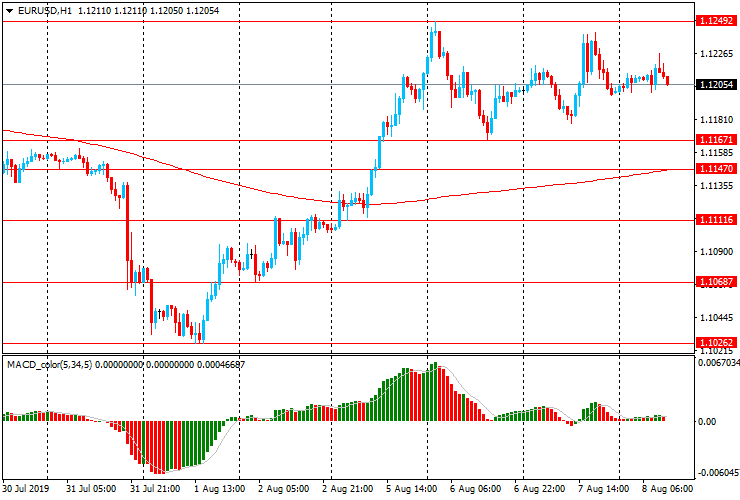This screenshot has height=500, width=740.
Task: Click the 1.11355 price scale value
Action: pos(717,186)
